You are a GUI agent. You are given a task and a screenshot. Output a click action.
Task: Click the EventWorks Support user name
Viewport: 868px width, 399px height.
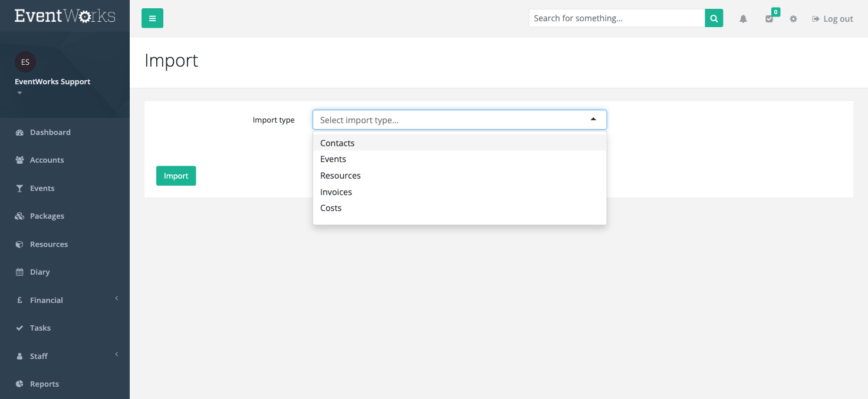[52, 82]
